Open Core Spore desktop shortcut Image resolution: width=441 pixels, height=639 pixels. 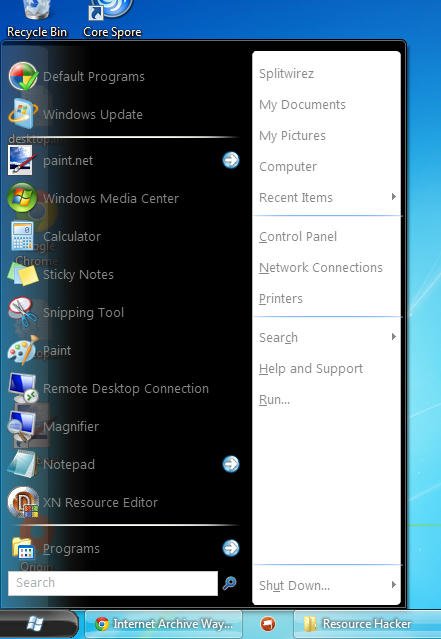click(110, 10)
